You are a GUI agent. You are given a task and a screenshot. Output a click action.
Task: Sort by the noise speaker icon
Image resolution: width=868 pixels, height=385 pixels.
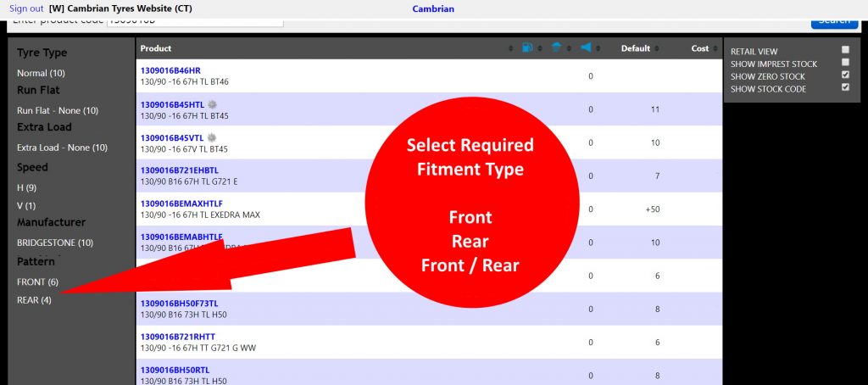[x=586, y=48]
